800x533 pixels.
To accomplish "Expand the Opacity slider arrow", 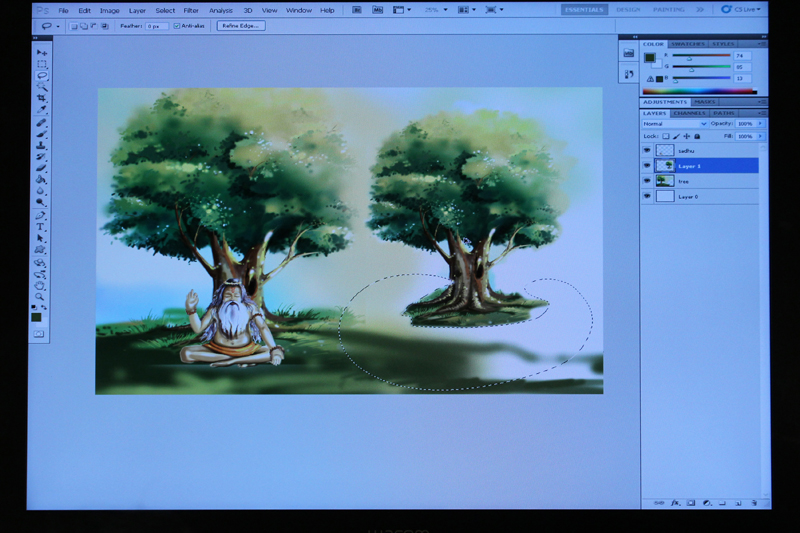I will pos(760,124).
